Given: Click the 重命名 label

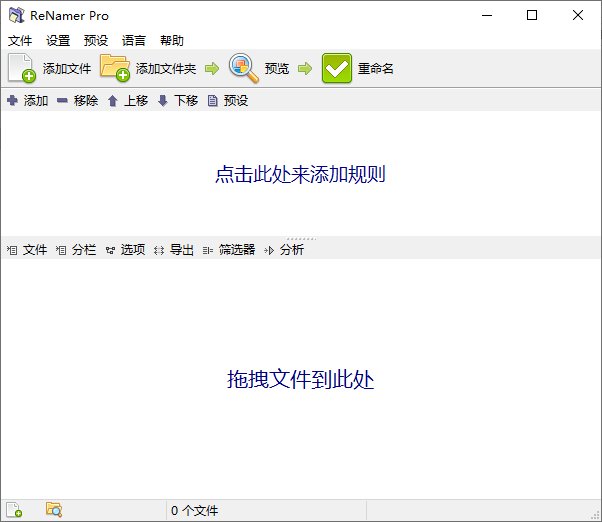Looking at the screenshot, I should tap(375, 69).
